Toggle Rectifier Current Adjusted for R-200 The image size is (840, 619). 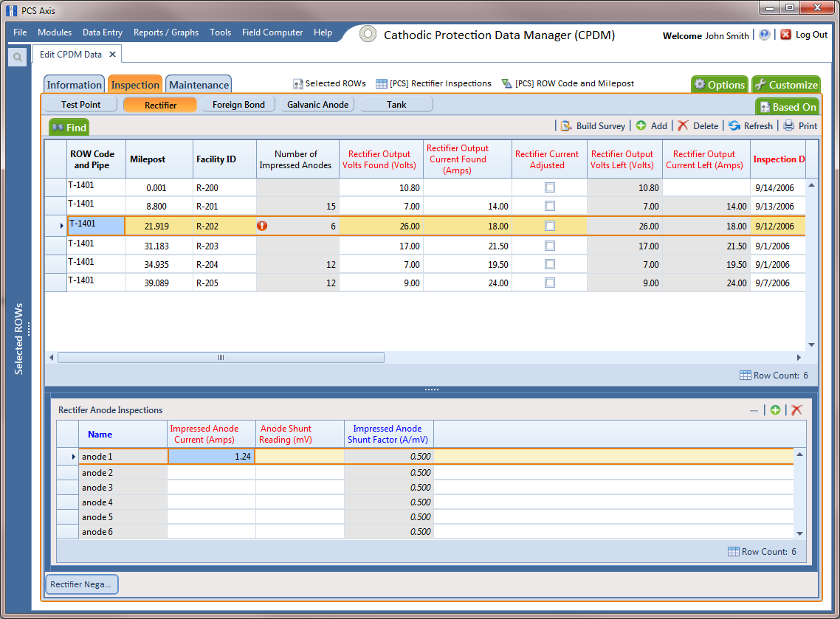550,187
